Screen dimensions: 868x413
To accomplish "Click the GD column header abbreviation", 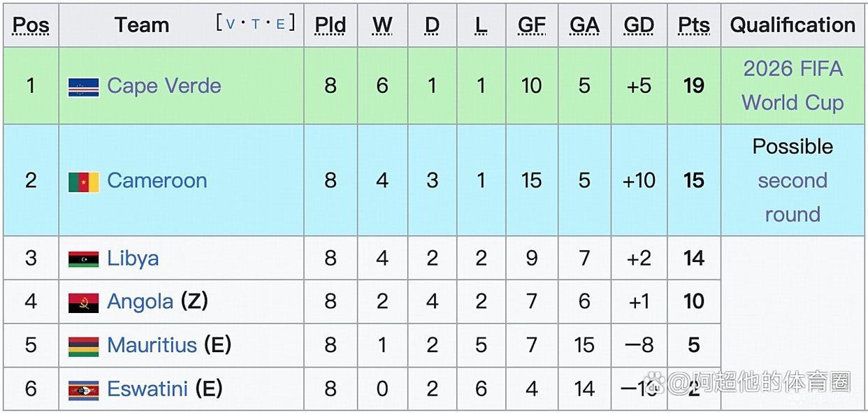I will coord(639,25).
